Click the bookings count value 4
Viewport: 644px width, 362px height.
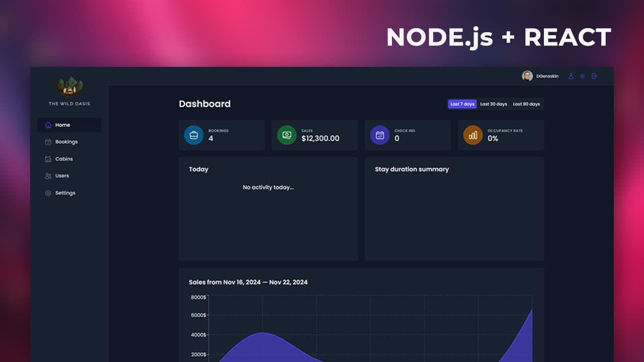(211, 138)
